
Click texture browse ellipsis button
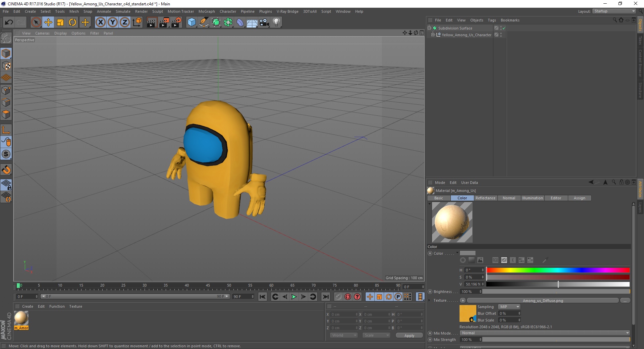(x=625, y=301)
